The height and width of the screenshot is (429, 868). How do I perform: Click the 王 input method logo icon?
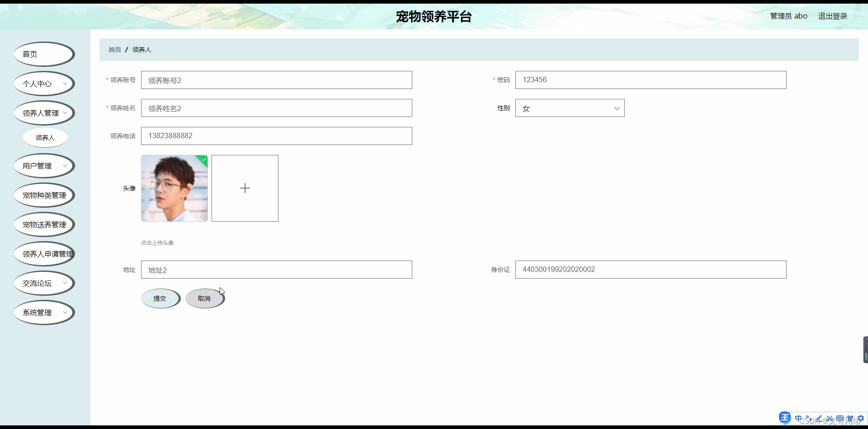[785, 417]
